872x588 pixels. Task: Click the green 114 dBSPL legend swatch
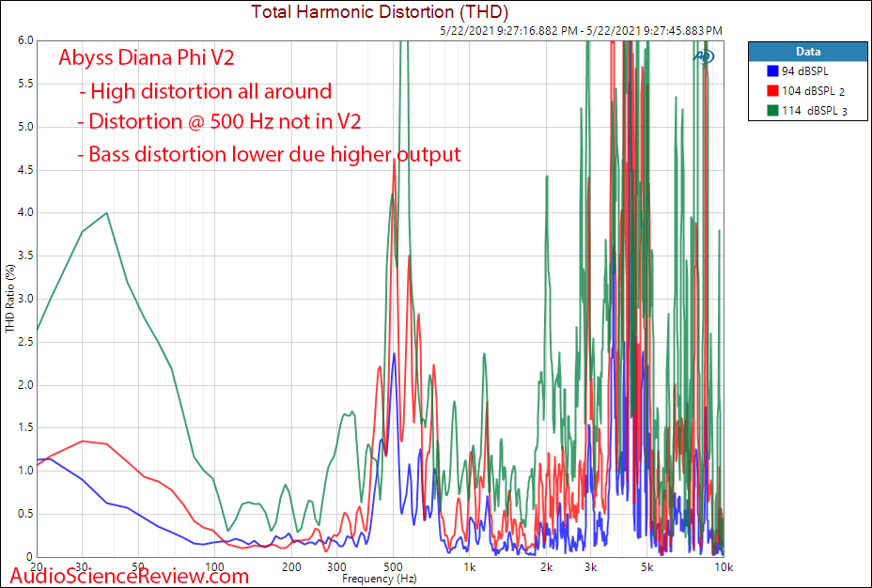(x=772, y=110)
